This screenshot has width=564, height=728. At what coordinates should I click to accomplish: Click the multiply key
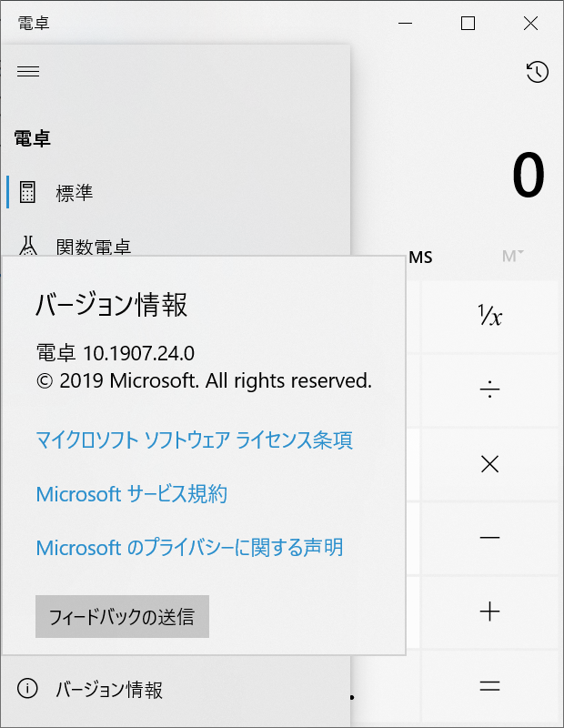coord(489,464)
